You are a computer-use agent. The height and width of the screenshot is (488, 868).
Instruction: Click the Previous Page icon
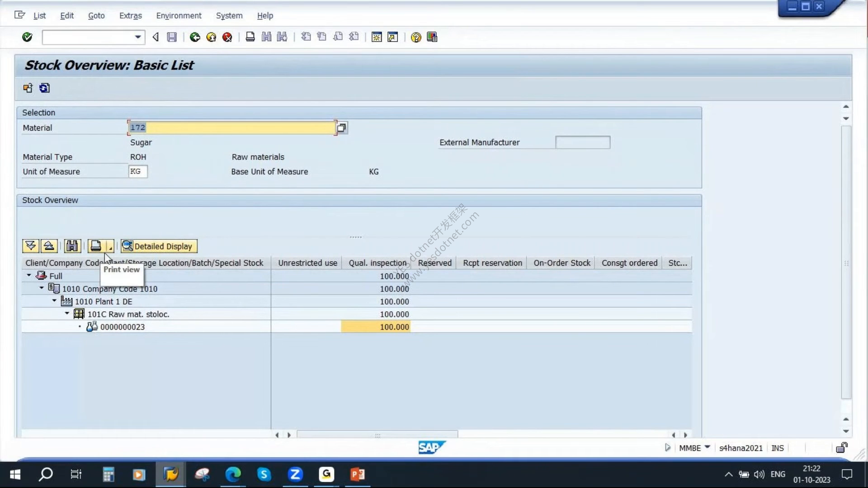click(322, 37)
